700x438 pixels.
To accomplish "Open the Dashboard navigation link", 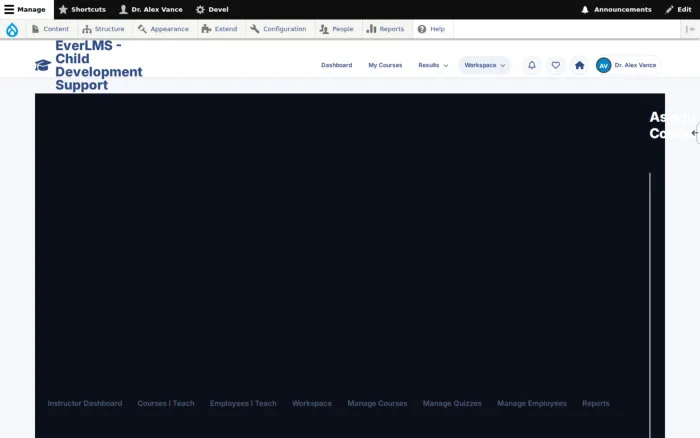I will click(x=337, y=65).
